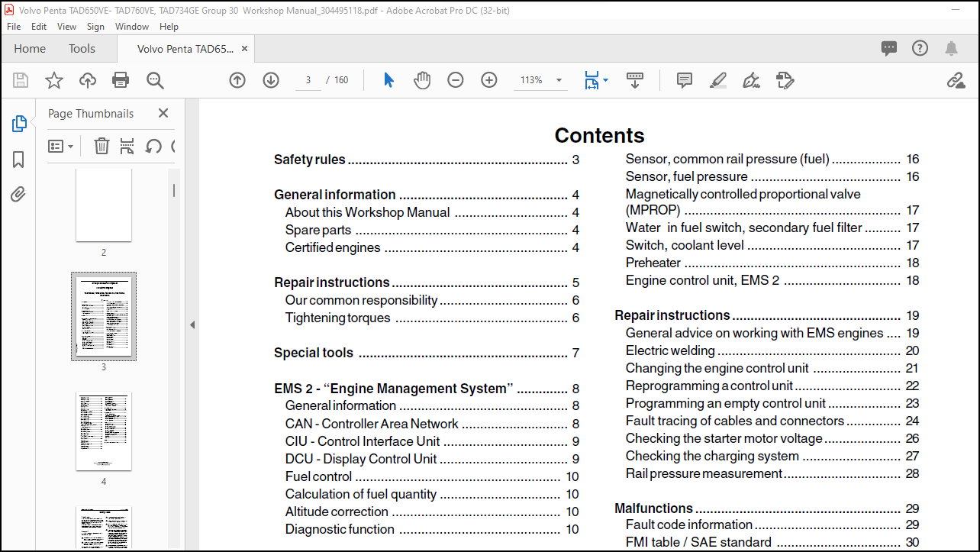980x552 pixels.
Task: Click the 'Altitude correction' entry
Action: pyautogui.click(x=432, y=512)
